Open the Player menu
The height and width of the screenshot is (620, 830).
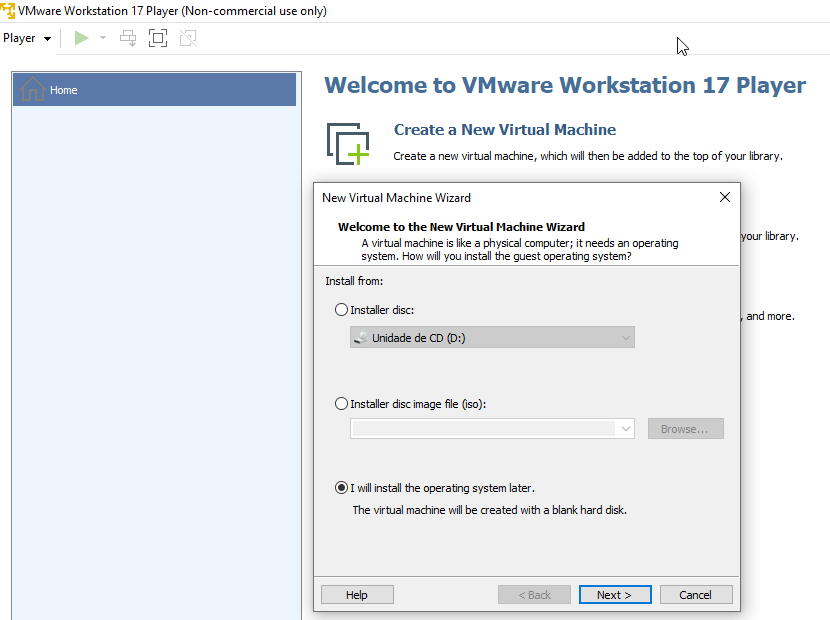coord(27,38)
